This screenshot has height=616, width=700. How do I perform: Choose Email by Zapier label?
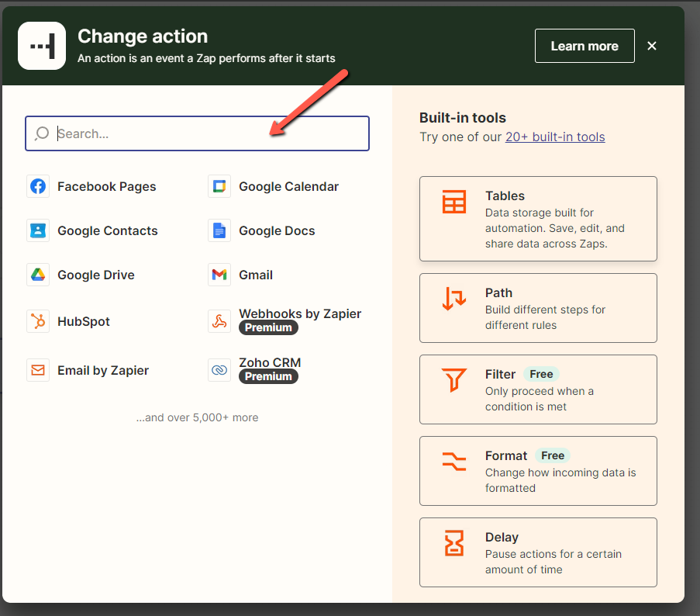pos(103,370)
